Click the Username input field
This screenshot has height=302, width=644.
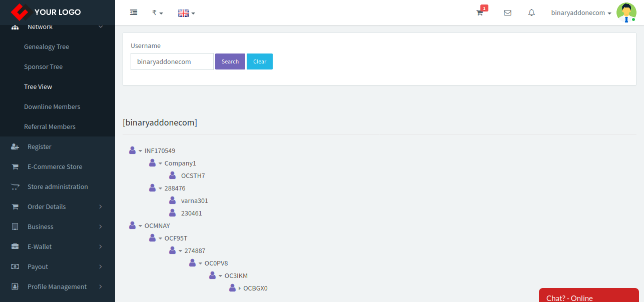[172, 61]
